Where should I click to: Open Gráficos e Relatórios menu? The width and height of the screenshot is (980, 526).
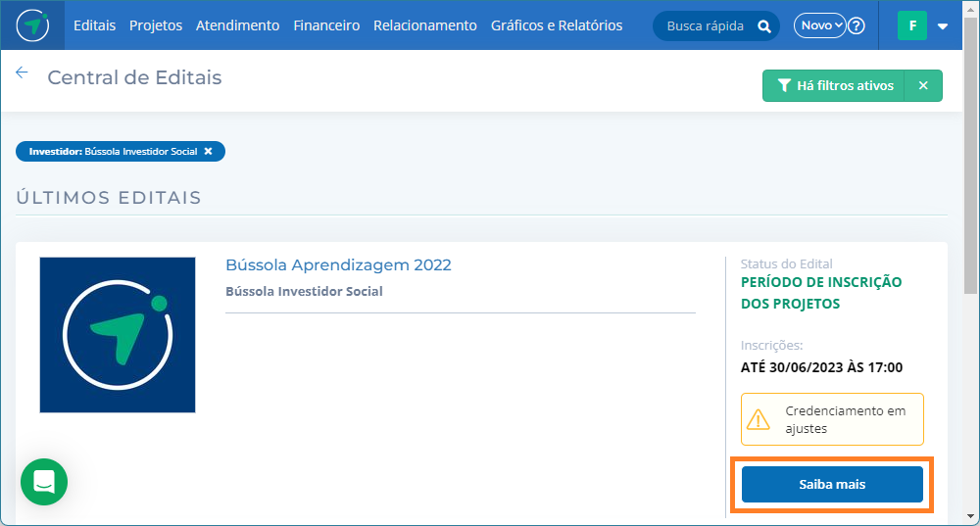pyautogui.click(x=557, y=25)
